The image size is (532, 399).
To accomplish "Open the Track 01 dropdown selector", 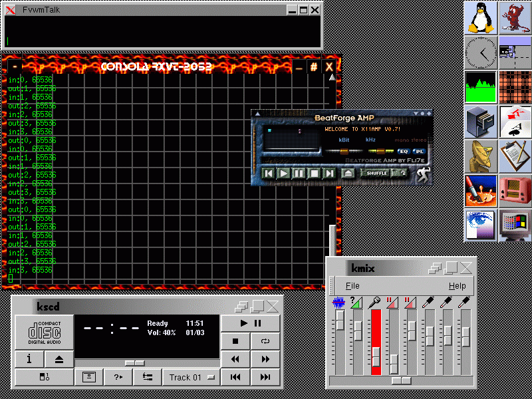I will pyautogui.click(x=192, y=377).
